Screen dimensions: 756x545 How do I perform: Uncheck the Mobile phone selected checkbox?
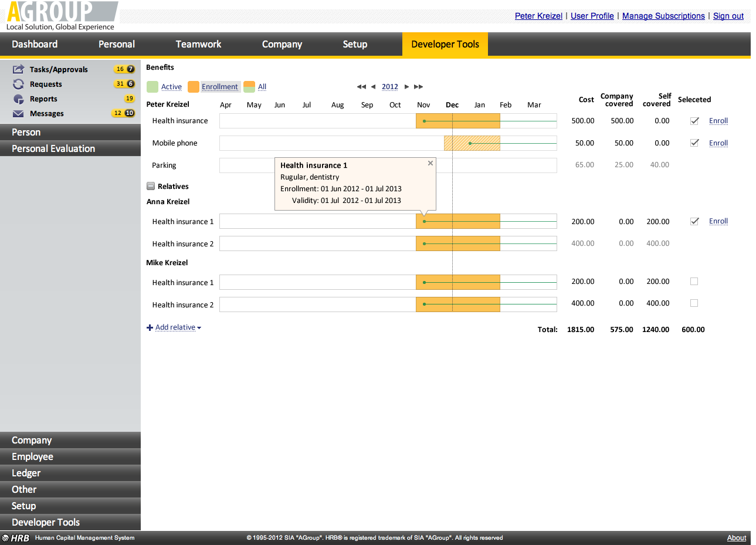(x=694, y=143)
